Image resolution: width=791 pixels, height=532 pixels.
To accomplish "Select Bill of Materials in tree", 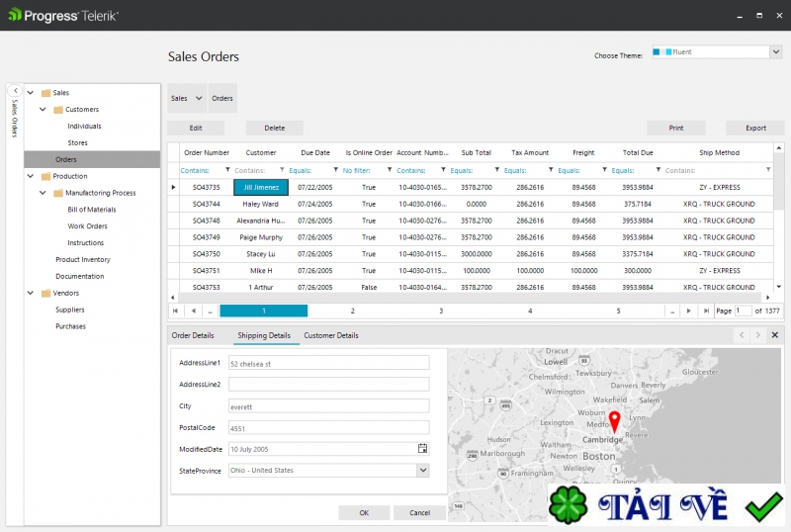I will (x=91, y=210).
